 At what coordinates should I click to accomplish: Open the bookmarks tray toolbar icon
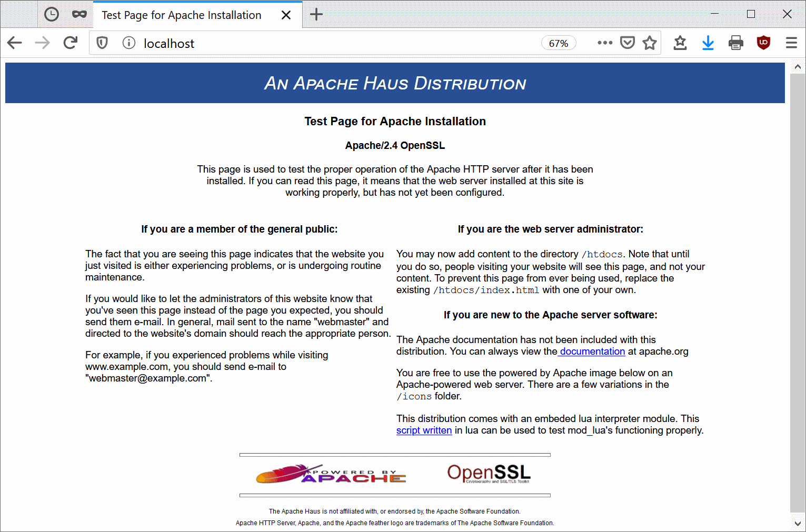(680, 43)
